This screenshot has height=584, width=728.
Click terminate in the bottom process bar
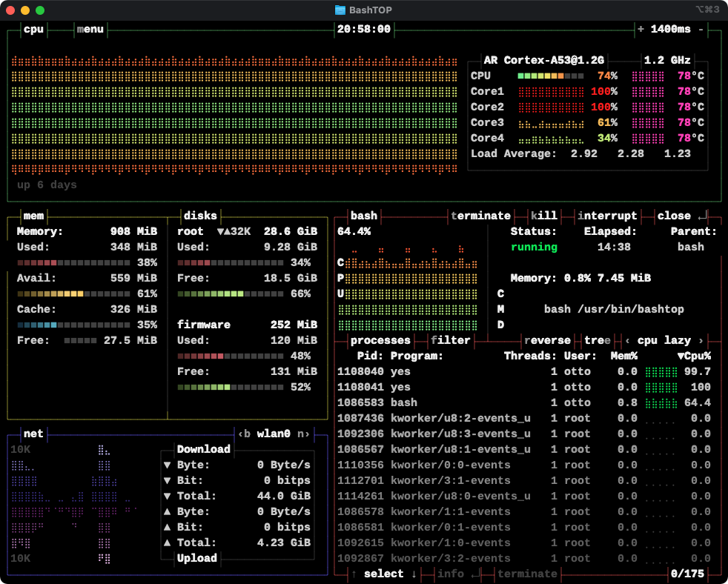(x=527, y=574)
